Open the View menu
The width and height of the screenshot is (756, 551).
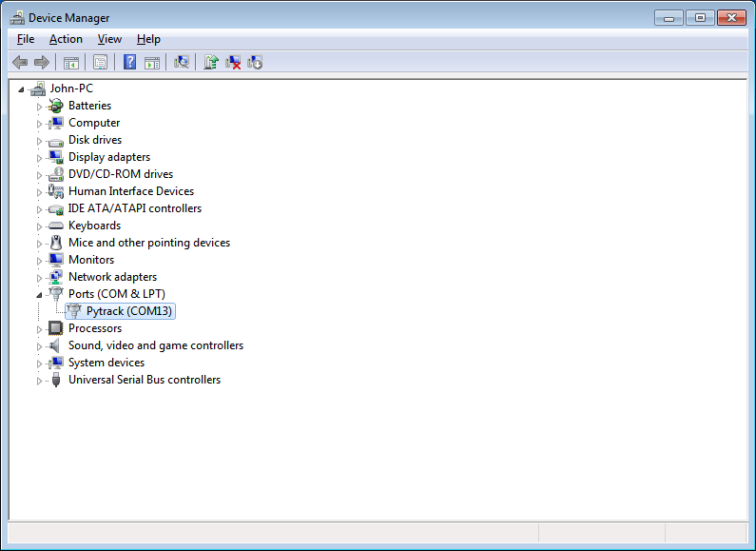tap(109, 39)
